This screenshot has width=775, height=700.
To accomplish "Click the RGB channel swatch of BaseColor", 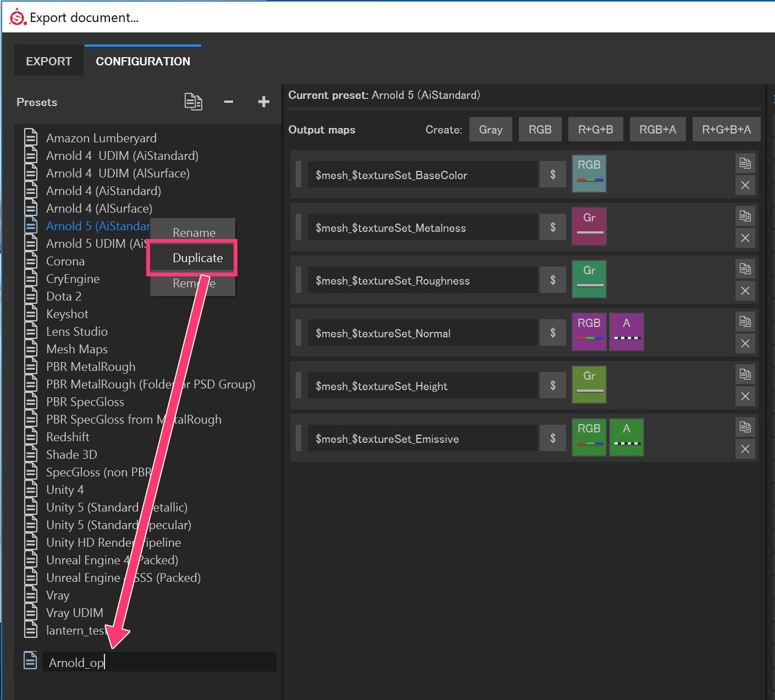I will pos(589,174).
